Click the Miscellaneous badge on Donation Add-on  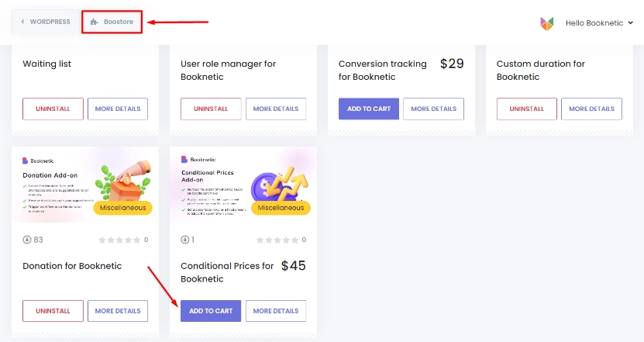(122, 208)
